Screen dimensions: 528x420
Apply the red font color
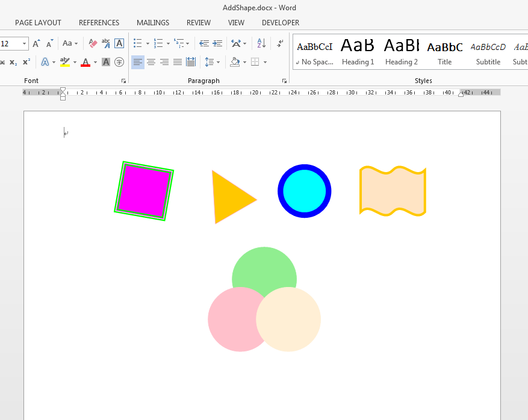click(x=85, y=62)
